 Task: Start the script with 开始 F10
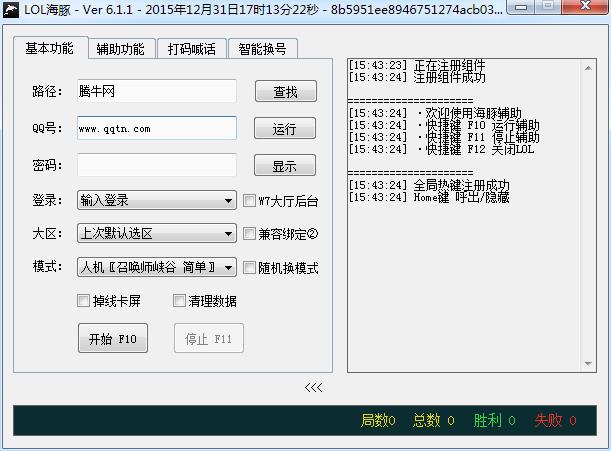click(112, 339)
